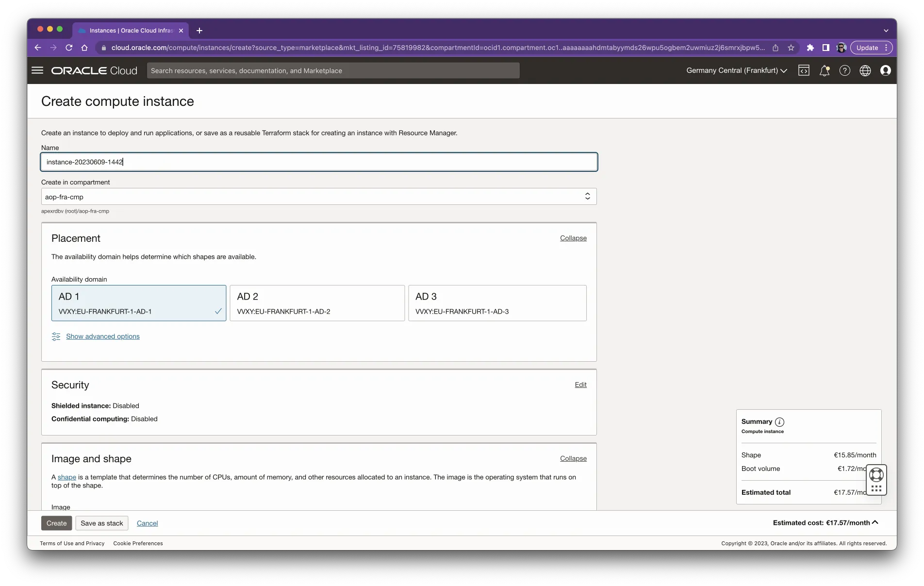Select availability domain AD 1
Screen dimensions: 924x586
click(139, 303)
